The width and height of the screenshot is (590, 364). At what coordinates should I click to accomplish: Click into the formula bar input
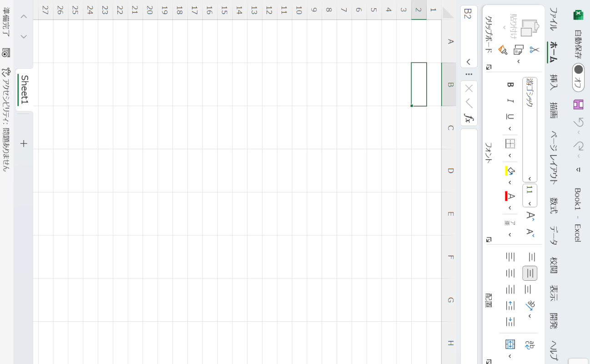point(469,246)
